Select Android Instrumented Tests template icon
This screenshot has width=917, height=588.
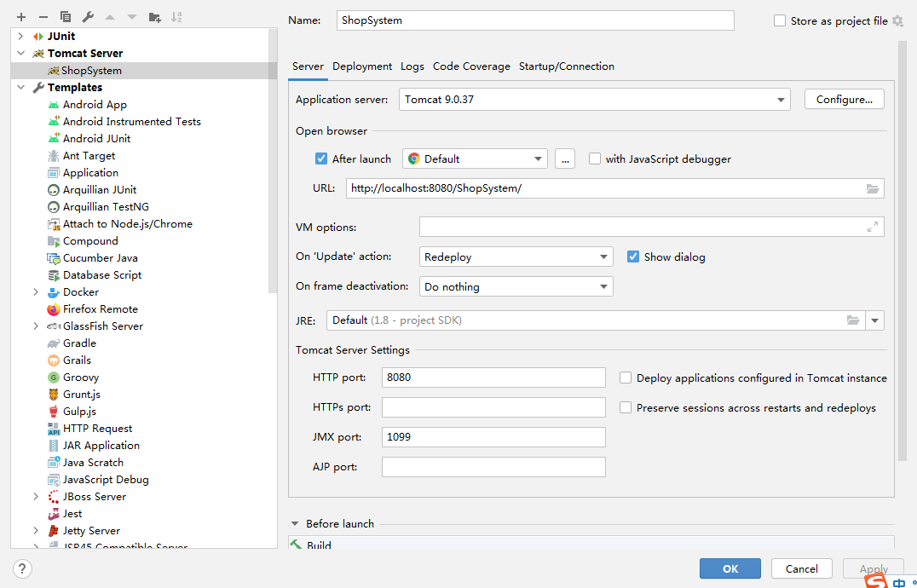(54, 122)
